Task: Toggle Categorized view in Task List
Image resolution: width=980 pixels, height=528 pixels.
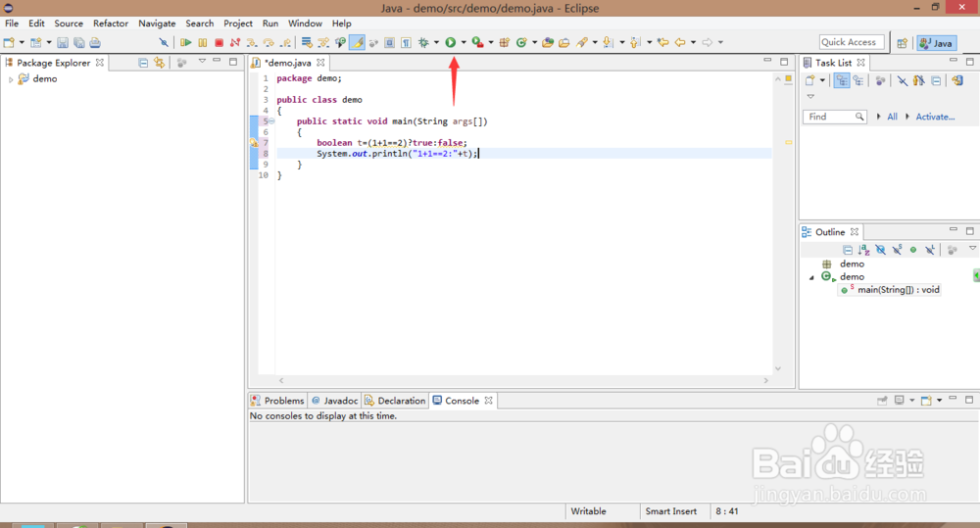Action: pyautogui.click(x=842, y=80)
